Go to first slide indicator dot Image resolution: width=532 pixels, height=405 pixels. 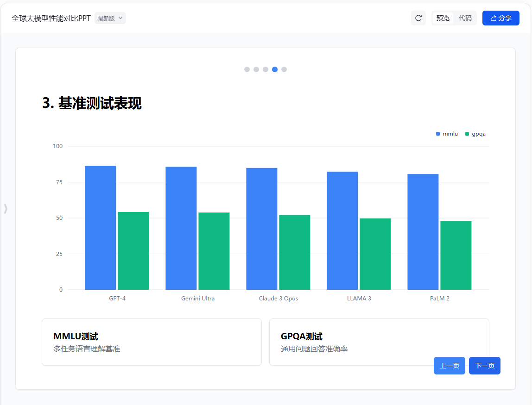coord(247,69)
